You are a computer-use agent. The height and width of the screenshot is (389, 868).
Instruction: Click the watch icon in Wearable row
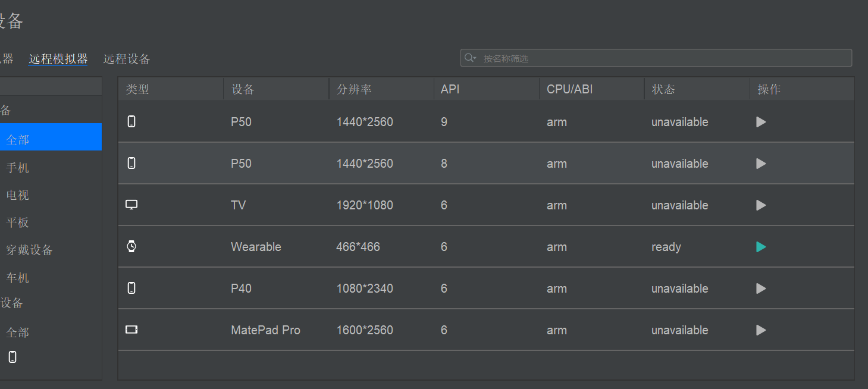pyautogui.click(x=131, y=246)
